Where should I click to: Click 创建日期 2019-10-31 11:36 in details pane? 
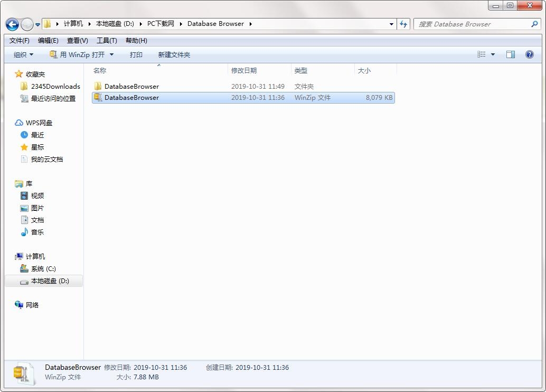point(247,367)
